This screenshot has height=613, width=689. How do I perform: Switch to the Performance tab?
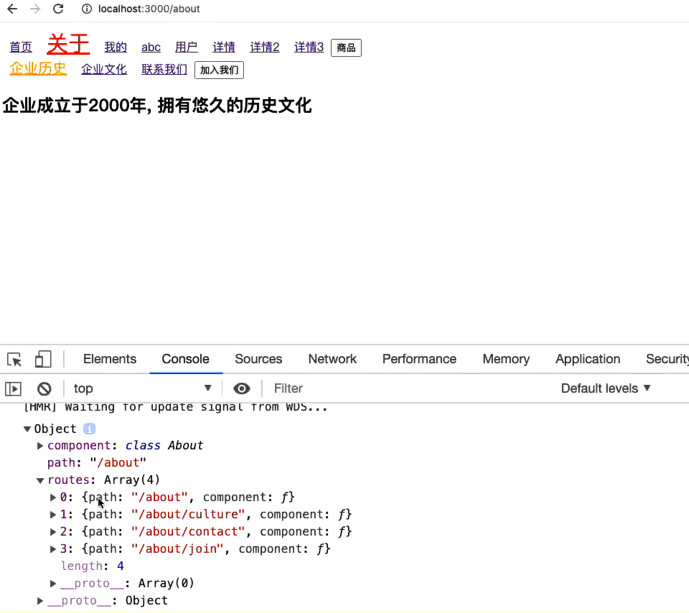(419, 359)
